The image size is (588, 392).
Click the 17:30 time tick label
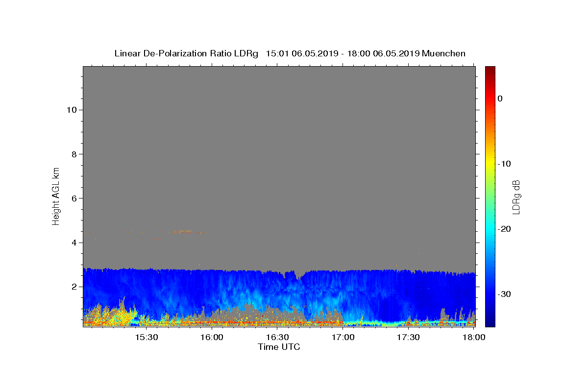click(x=408, y=337)
